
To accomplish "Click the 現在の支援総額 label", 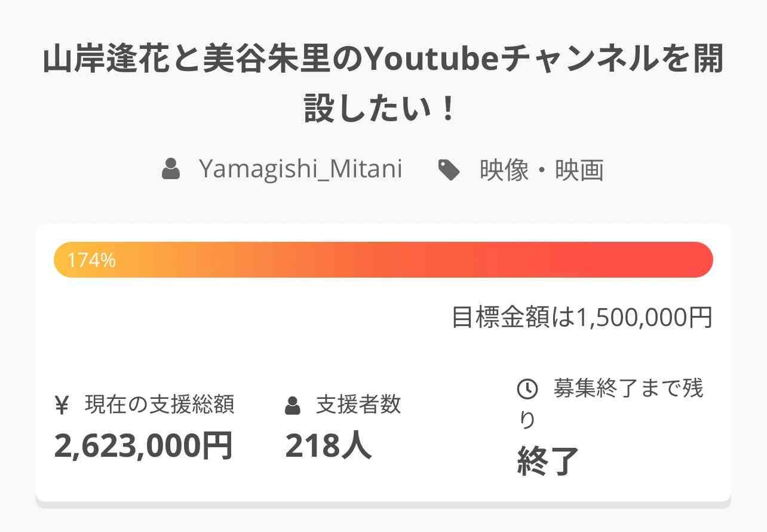I will (159, 405).
